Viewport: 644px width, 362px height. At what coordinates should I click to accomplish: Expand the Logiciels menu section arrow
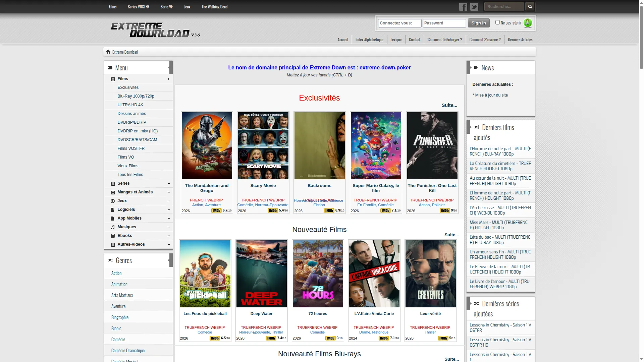coord(168,209)
